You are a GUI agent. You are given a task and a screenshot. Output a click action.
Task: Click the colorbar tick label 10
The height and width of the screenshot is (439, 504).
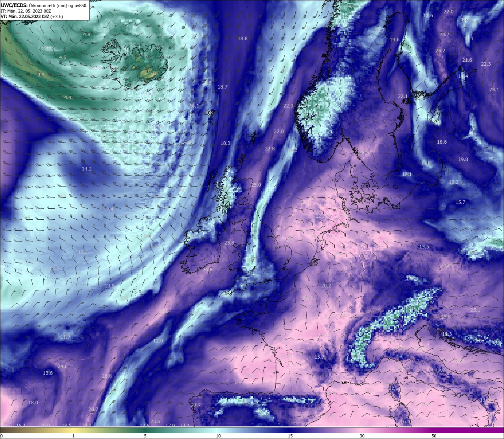point(218,436)
